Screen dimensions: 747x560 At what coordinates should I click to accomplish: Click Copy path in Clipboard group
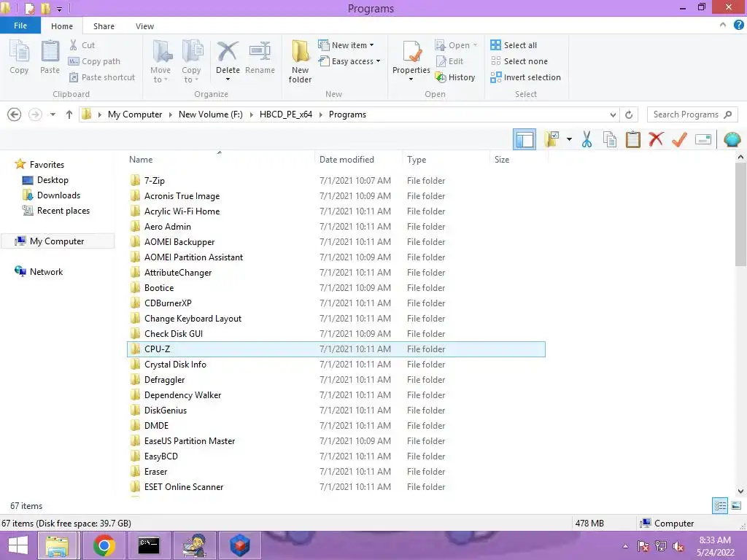coord(94,61)
